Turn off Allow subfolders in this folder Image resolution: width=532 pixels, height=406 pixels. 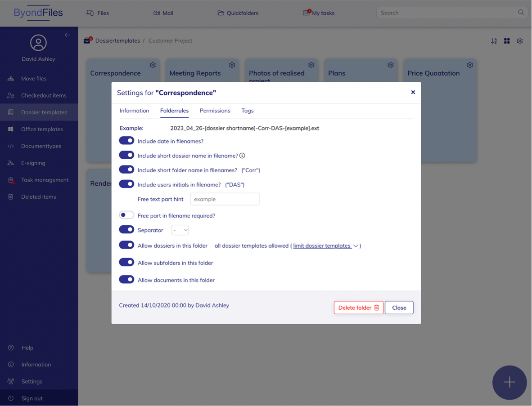point(126,263)
